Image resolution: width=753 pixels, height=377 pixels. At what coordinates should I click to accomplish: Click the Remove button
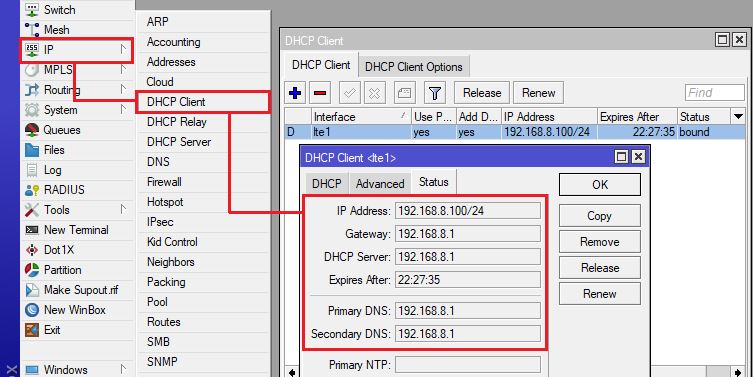(600, 242)
